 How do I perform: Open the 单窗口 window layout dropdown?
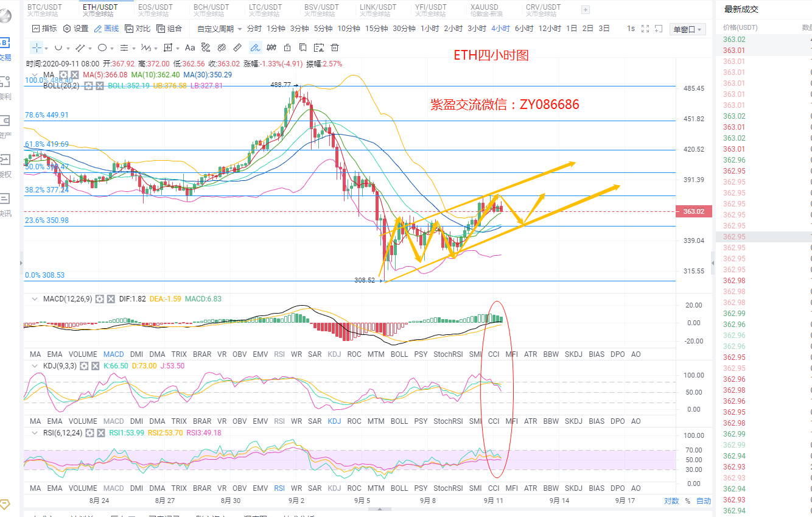pos(687,29)
